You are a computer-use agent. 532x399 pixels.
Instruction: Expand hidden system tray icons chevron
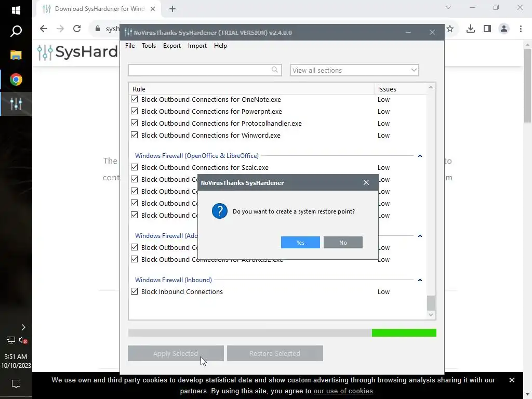pos(23,327)
